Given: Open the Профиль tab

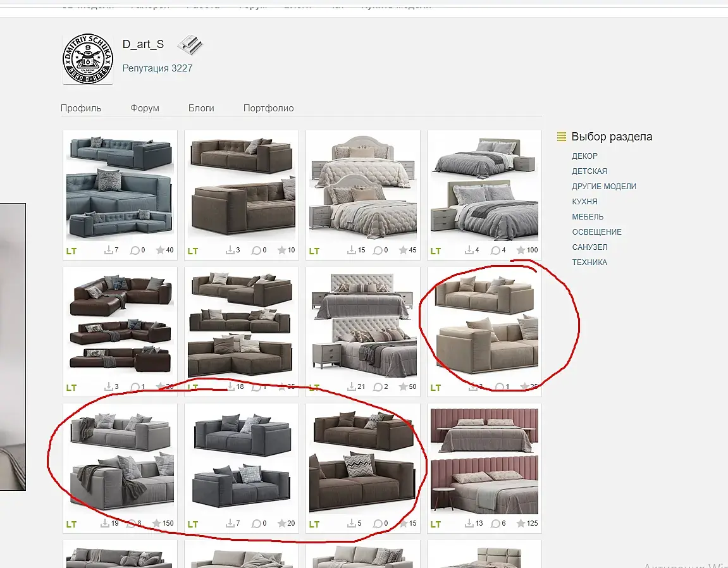Looking at the screenshot, I should [x=81, y=108].
